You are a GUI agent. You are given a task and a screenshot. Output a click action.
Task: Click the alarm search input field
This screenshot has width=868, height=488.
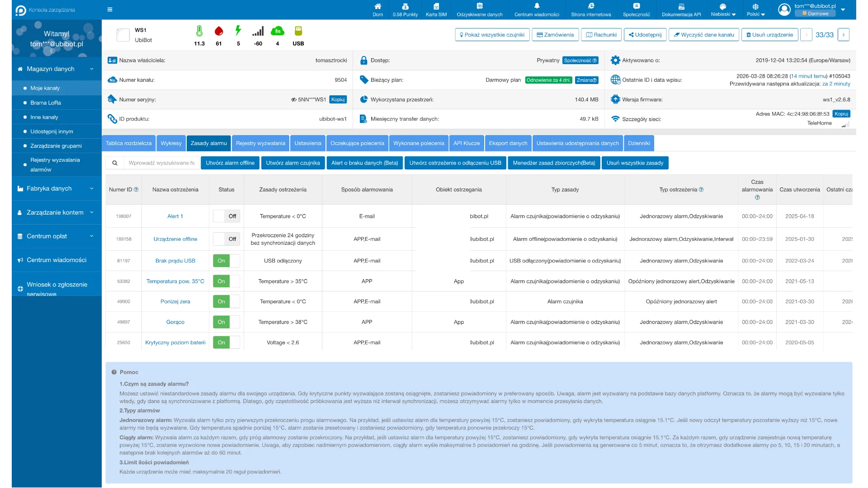coord(161,163)
